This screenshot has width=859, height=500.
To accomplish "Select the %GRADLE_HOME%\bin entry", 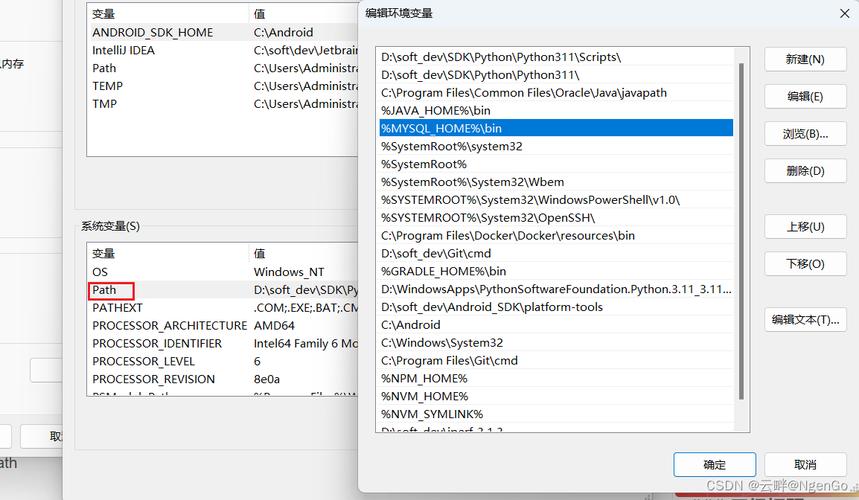I will point(556,271).
